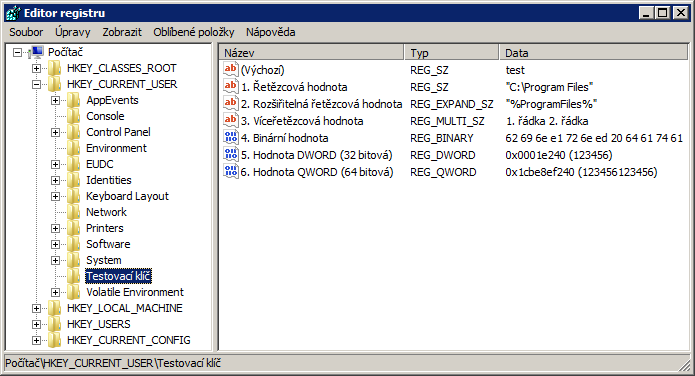Select the Console key label
Image resolution: width=695 pixels, height=376 pixels.
click(105, 116)
